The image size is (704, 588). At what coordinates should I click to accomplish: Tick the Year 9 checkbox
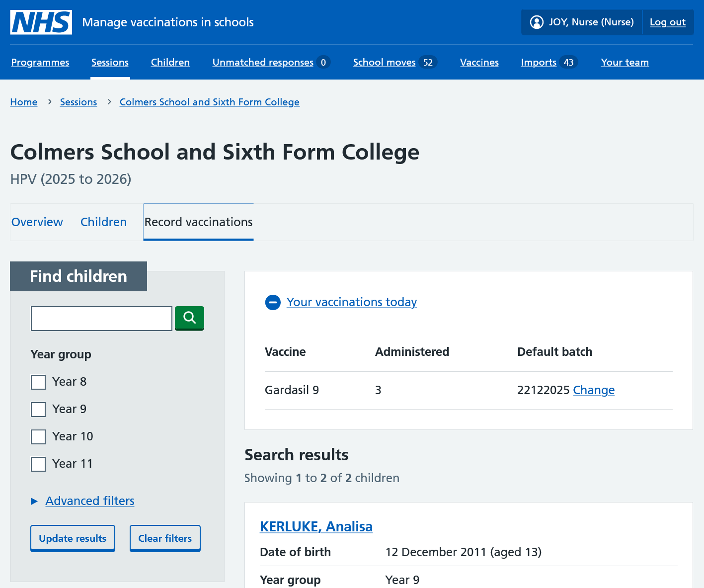[38, 410]
